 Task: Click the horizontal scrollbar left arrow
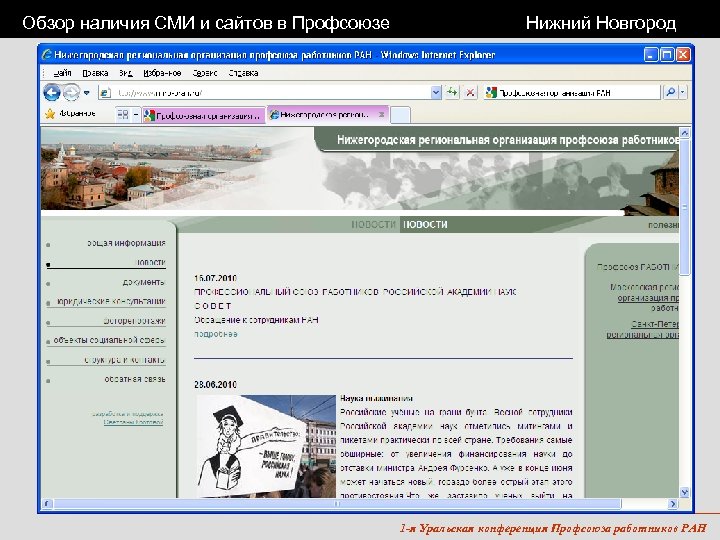click(x=47, y=504)
